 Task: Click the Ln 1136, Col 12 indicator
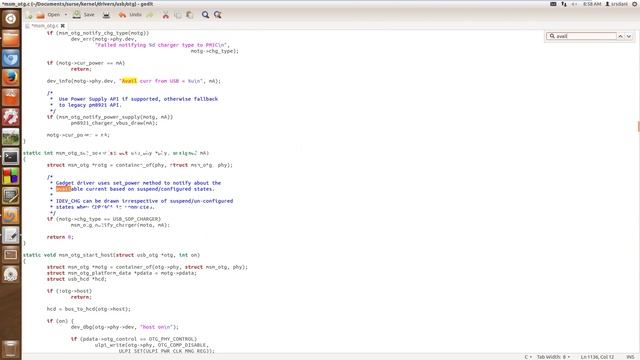coord(597,357)
